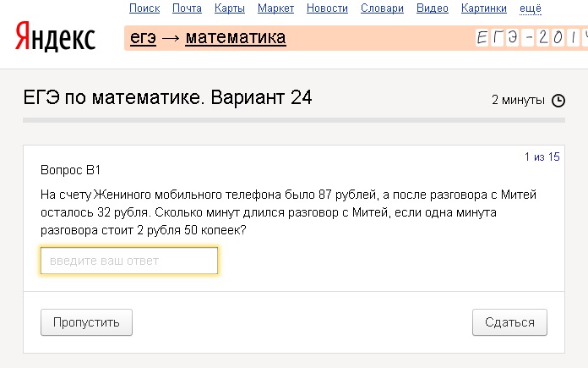This screenshot has width=588, height=368.
Task: Click heading ЕГЭ по математике. Вариант 24
Action: 167,98
